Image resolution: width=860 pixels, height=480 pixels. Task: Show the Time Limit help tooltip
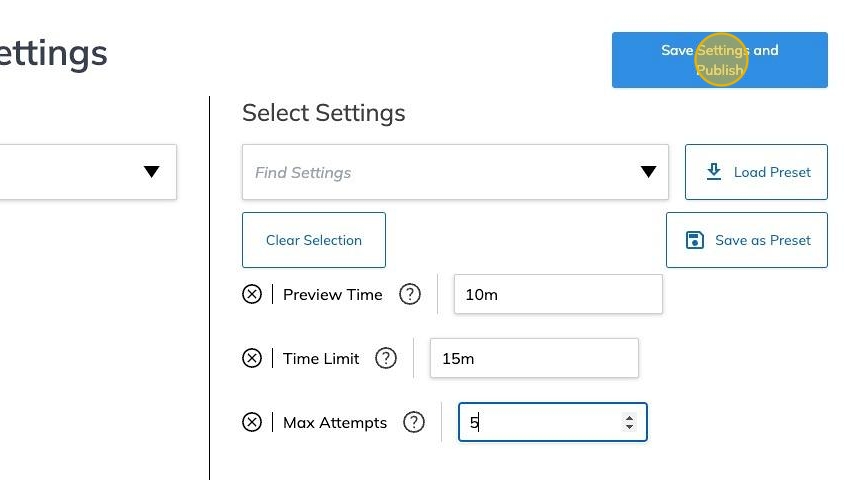(386, 358)
